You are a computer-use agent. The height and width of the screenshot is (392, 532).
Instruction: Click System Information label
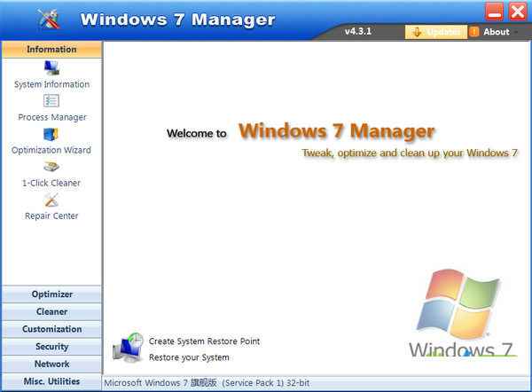tap(51, 84)
